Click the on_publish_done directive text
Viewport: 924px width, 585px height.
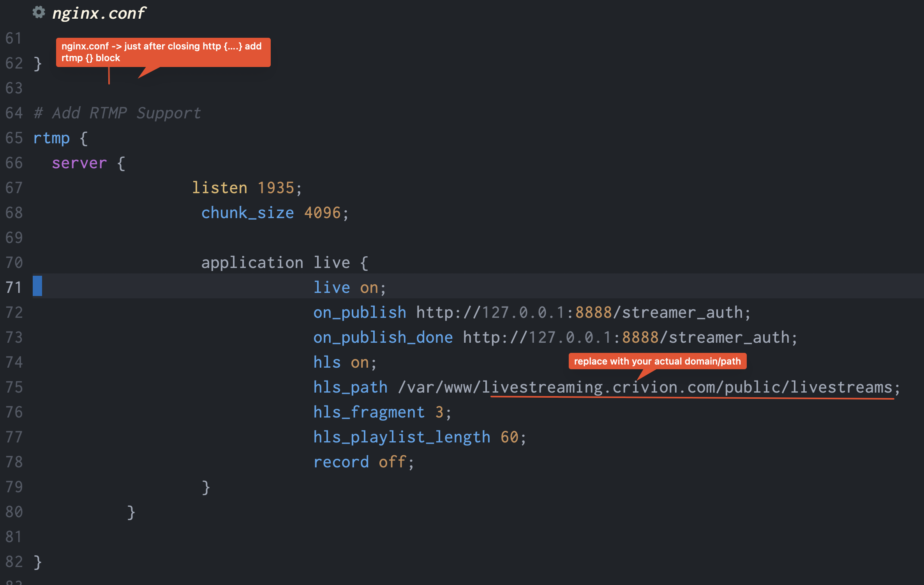[383, 338]
